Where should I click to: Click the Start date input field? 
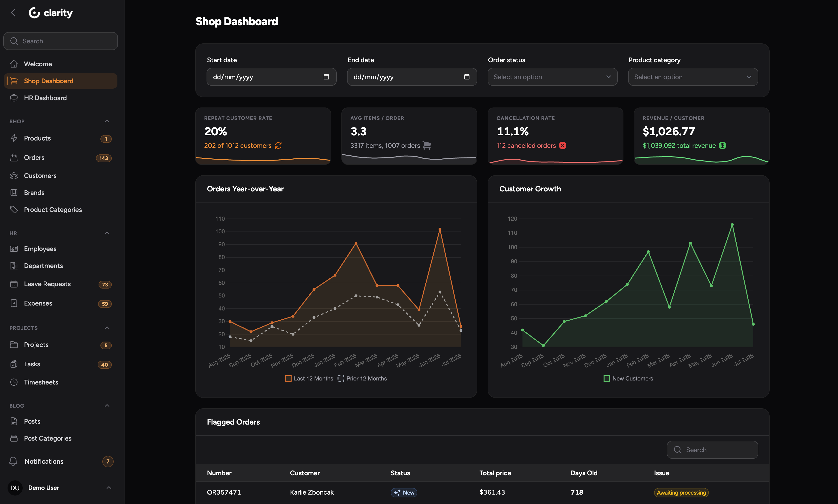(271, 77)
